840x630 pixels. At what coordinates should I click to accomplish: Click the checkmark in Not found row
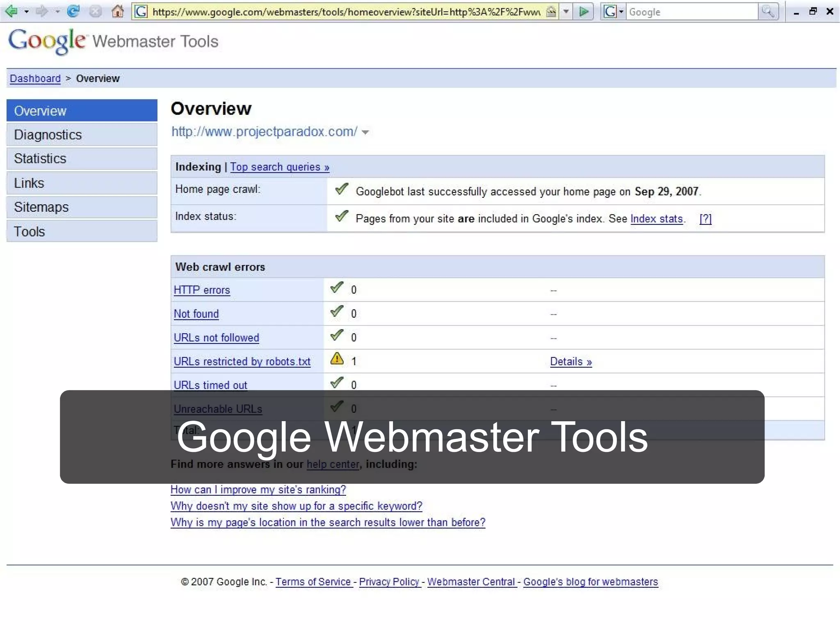337,312
